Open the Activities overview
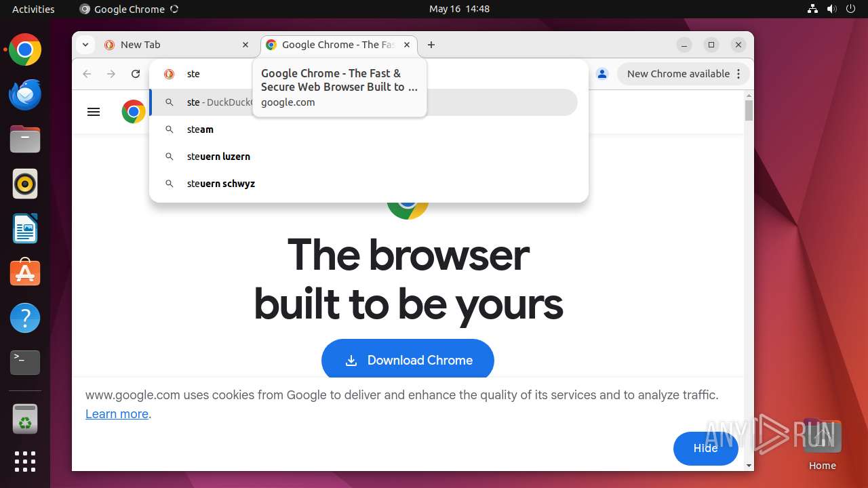This screenshot has height=488, width=868. coord(33,9)
